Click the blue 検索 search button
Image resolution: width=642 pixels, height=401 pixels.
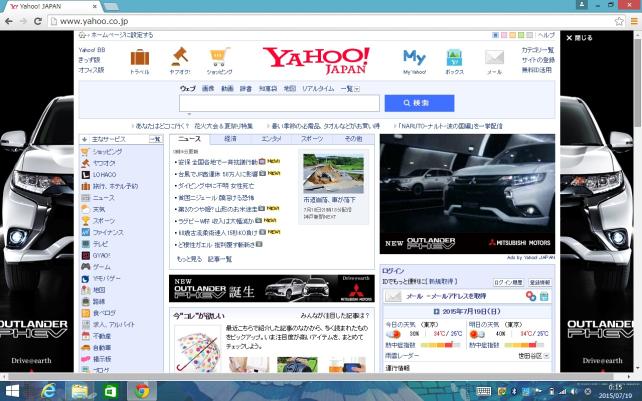tap(419, 103)
